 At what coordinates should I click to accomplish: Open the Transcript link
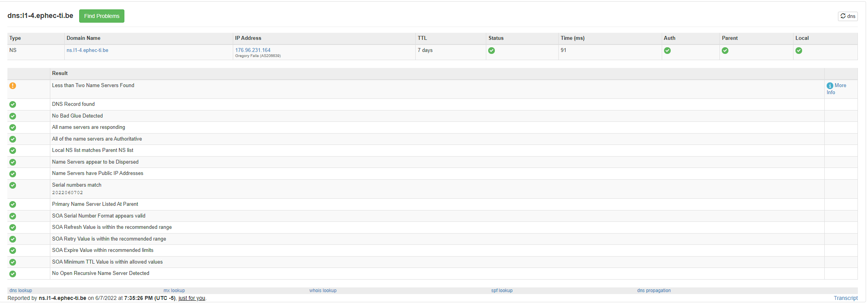point(846,298)
